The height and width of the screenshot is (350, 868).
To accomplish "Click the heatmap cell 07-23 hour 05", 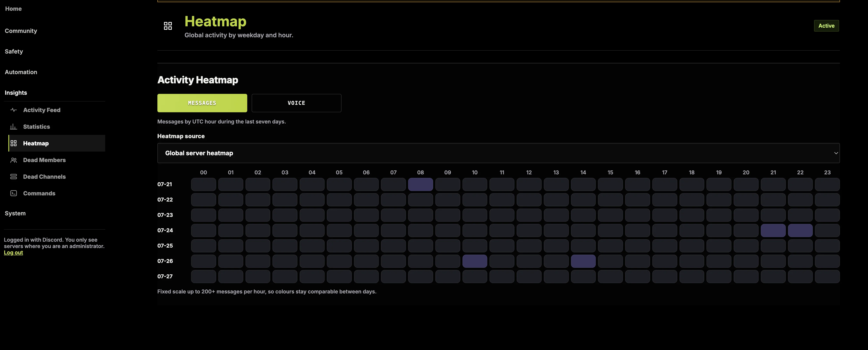I will tap(339, 215).
